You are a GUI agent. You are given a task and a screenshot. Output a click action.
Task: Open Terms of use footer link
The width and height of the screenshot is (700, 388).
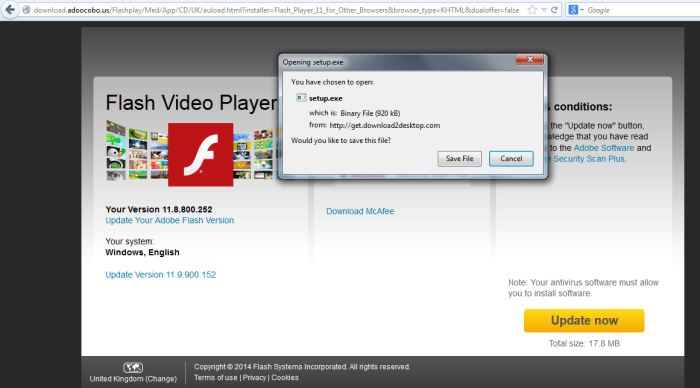(216, 378)
